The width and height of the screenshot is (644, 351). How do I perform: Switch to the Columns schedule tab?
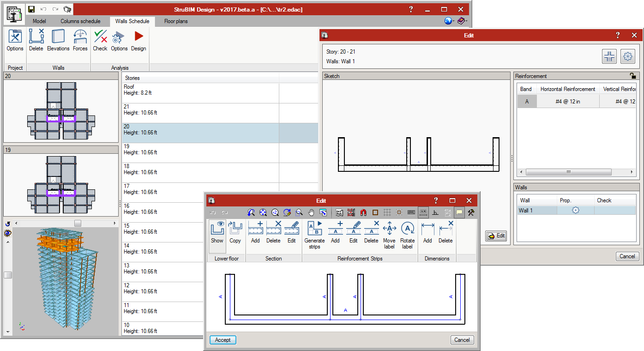(x=80, y=21)
